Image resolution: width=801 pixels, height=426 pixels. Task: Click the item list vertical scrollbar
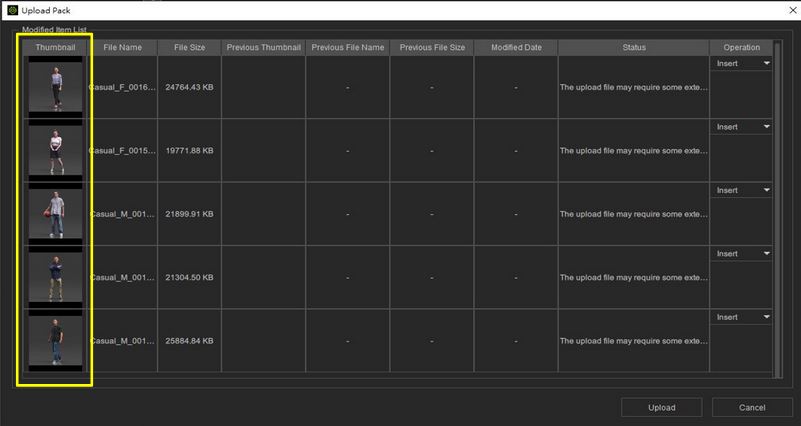[x=778, y=209]
